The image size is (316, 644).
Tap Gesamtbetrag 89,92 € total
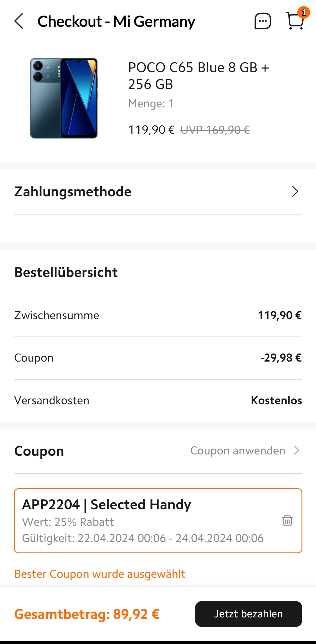(x=87, y=614)
